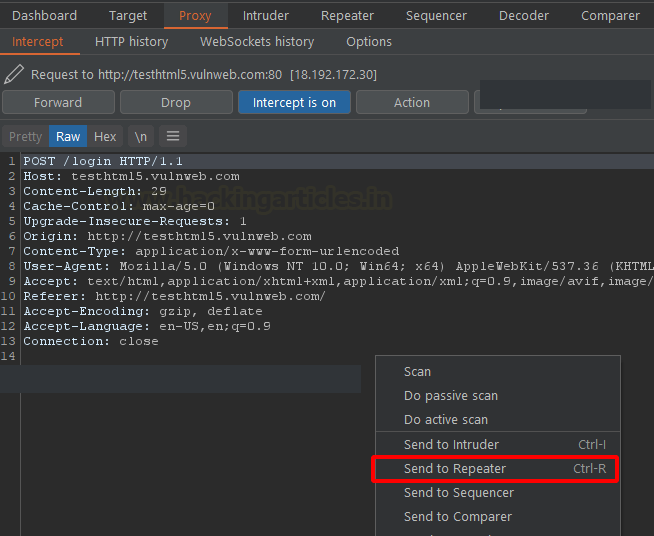
Task: Open the hamburger message options icon
Action: 173,136
